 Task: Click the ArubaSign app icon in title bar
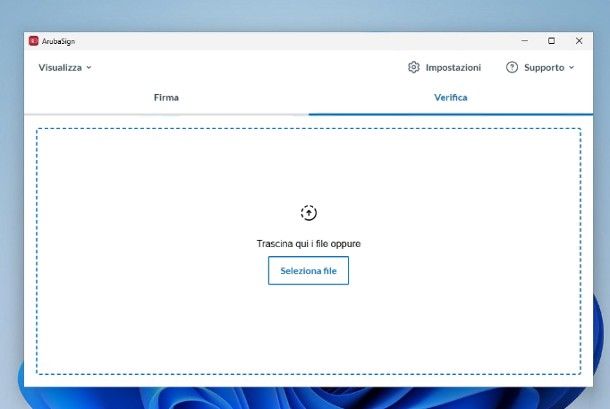point(34,41)
